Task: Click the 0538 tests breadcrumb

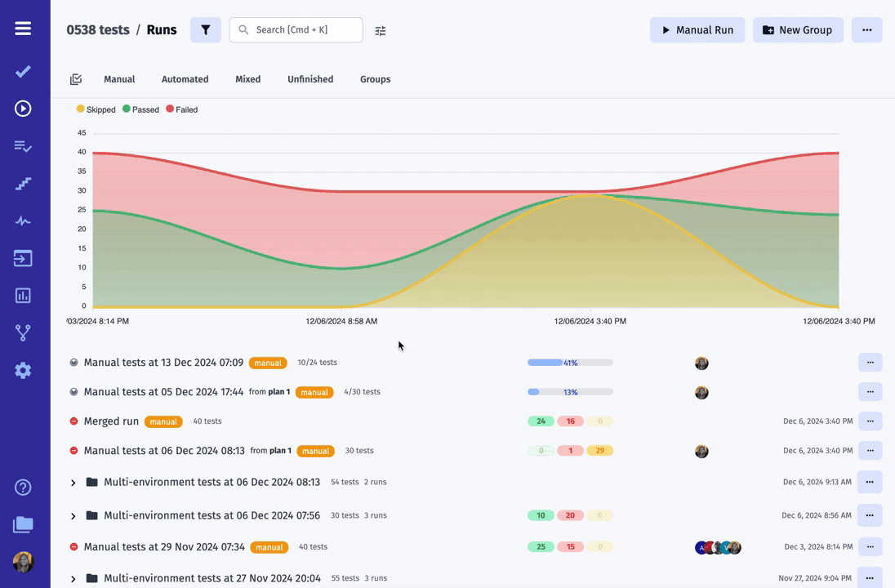Action: 98,29
